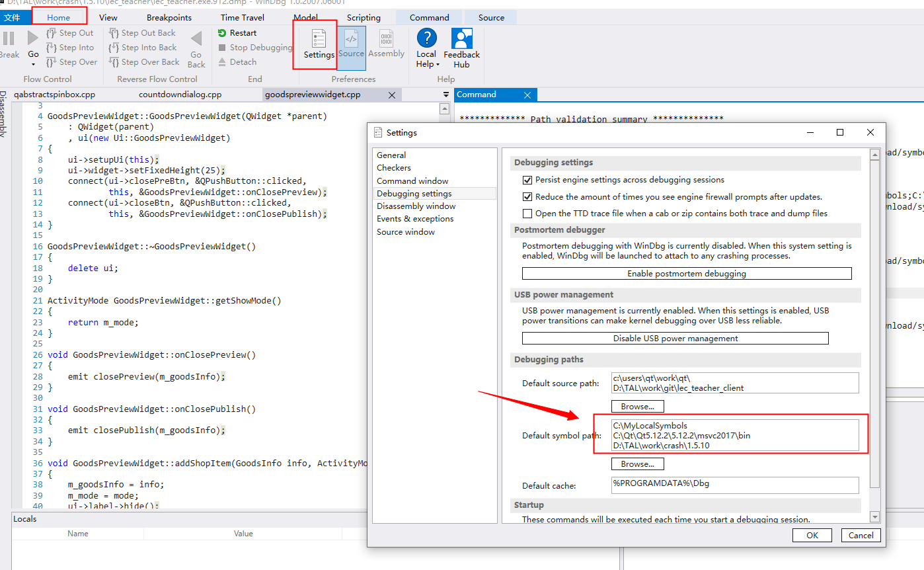The width and height of the screenshot is (924, 570).
Task: Click the Value column header in Locals
Action: (x=243, y=534)
